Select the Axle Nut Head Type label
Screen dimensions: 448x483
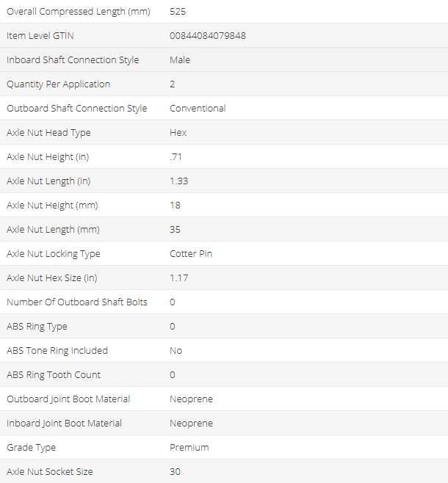(48, 133)
